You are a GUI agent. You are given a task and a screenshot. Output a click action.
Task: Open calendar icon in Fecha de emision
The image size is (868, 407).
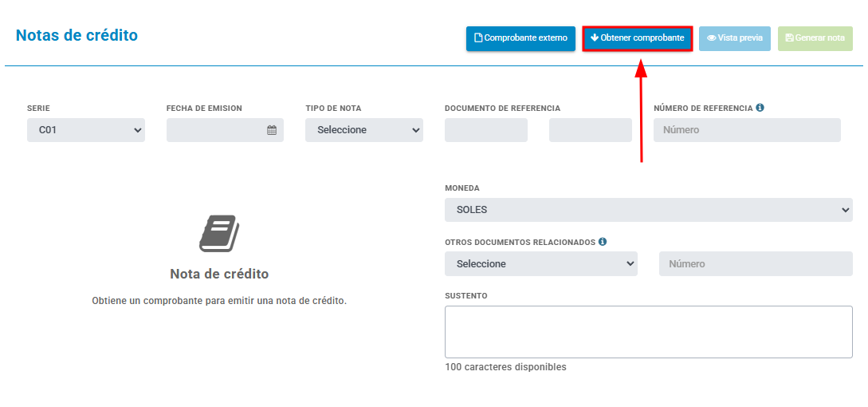click(272, 130)
